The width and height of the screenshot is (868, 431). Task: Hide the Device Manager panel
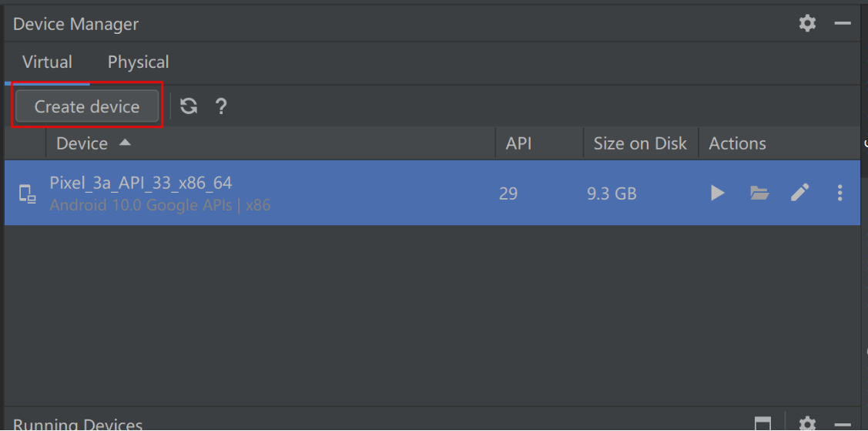(x=843, y=24)
